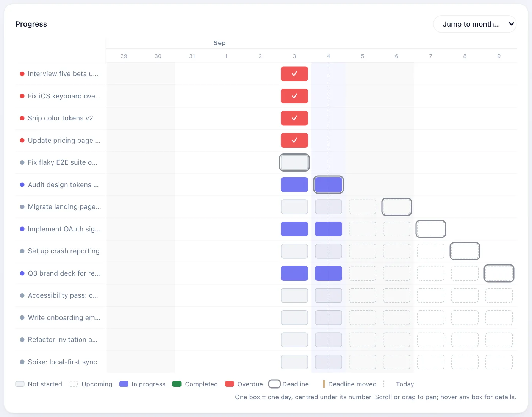Open the Update pricing page task
This screenshot has width=532, height=417.
[64, 141]
